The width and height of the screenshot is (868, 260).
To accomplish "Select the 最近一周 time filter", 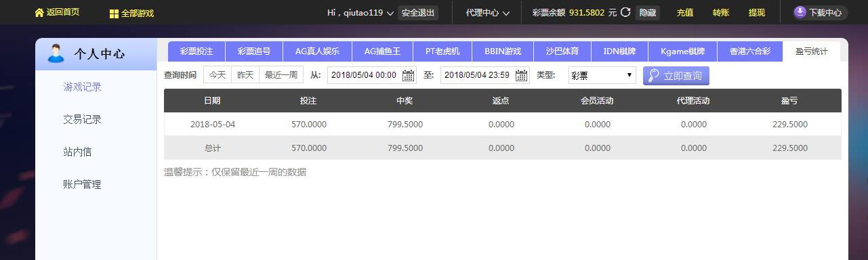I will click(x=281, y=75).
